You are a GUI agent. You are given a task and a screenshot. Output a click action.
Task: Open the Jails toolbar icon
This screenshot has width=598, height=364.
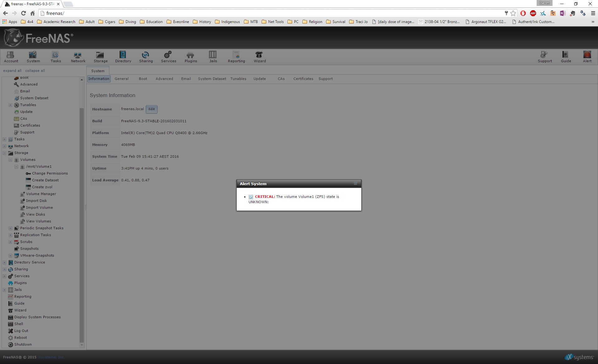[213, 57]
